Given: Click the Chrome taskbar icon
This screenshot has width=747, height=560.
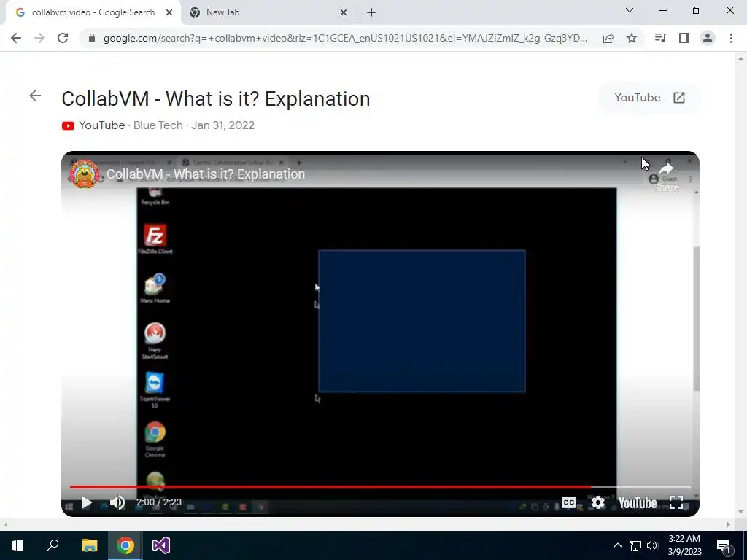Looking at the screenshot, I should [x=125, y=545].
